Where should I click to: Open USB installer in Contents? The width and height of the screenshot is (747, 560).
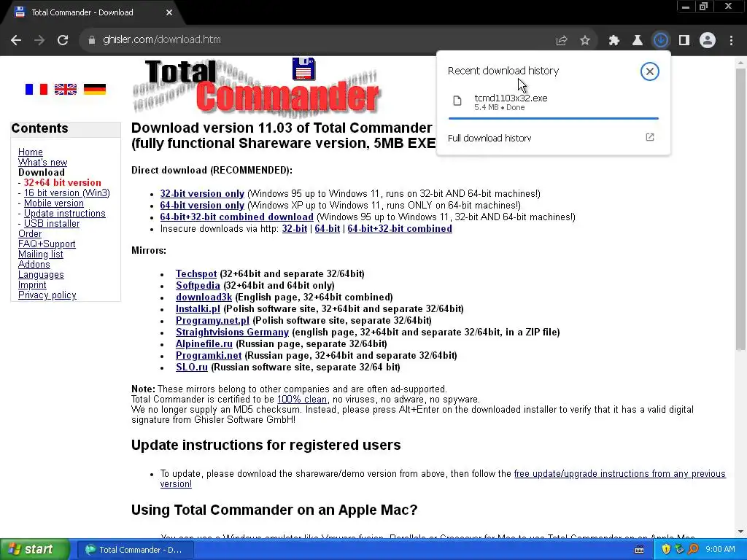click(x=52, y=223)
